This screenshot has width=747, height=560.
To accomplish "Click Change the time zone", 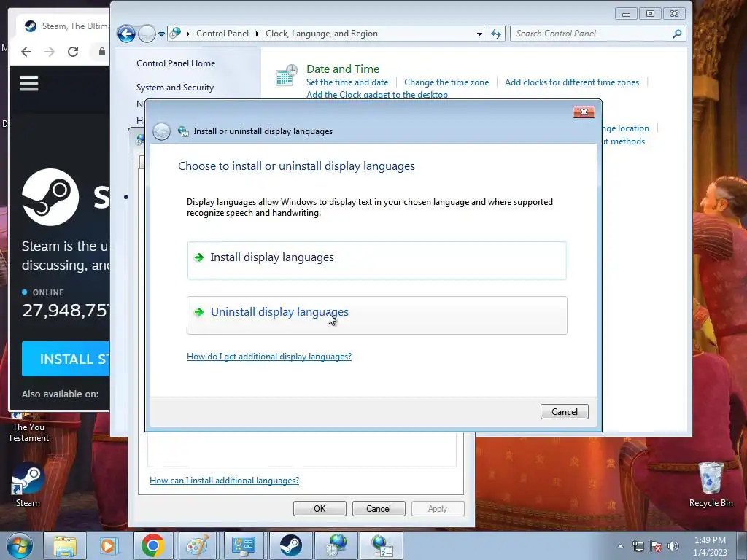I will coord(446,82).
